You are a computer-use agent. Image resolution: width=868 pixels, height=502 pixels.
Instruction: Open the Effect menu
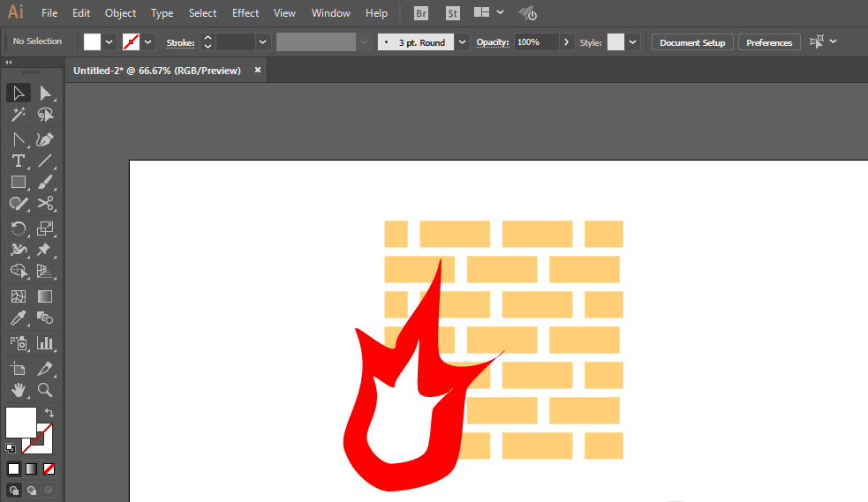(245, 12)
